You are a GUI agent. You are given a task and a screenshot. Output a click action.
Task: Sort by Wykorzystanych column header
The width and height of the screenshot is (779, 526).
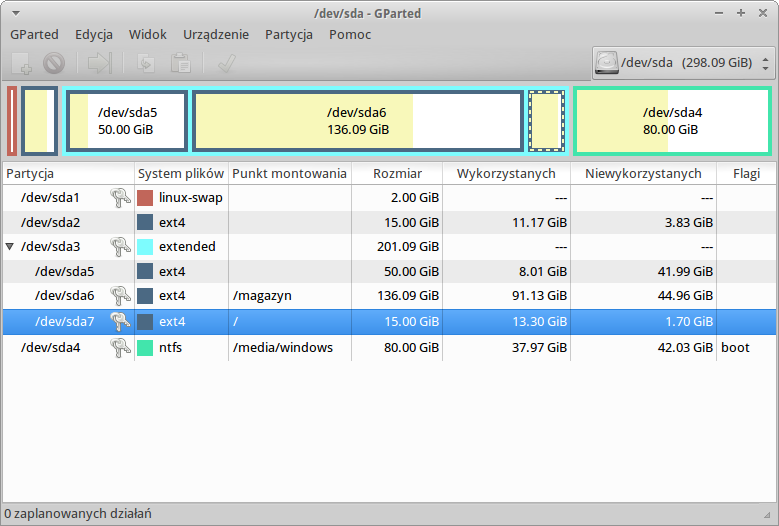[506, 173]
